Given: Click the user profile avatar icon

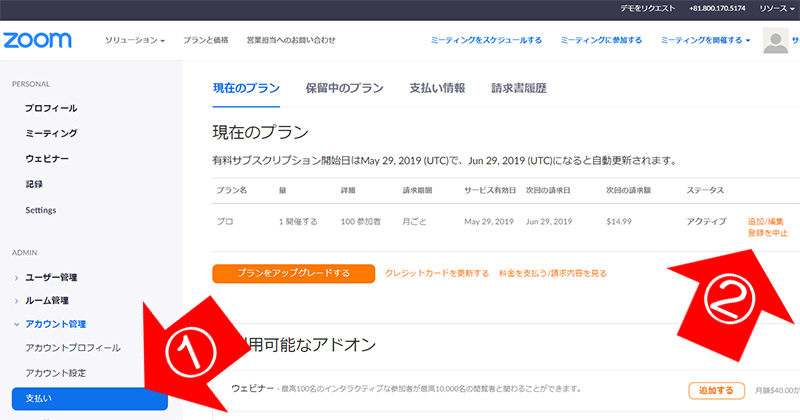Looking at the screenshot, I should pyautogui.click(x=774, y=41).
